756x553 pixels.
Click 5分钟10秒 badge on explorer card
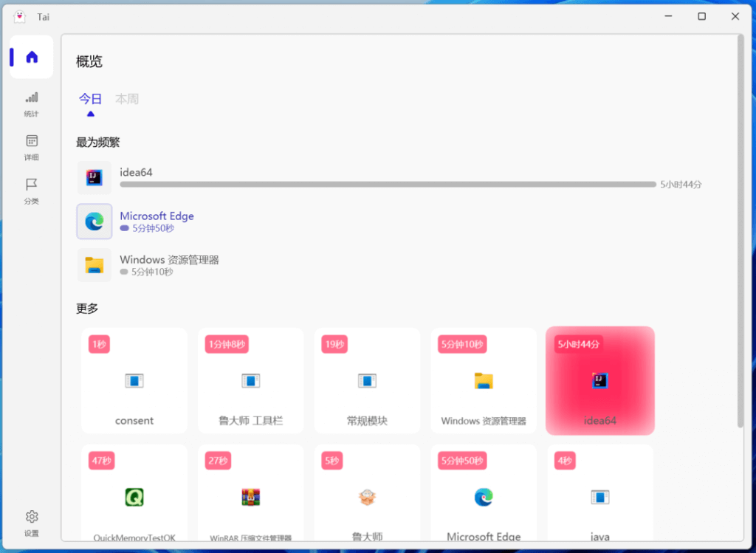pos(462,344)
